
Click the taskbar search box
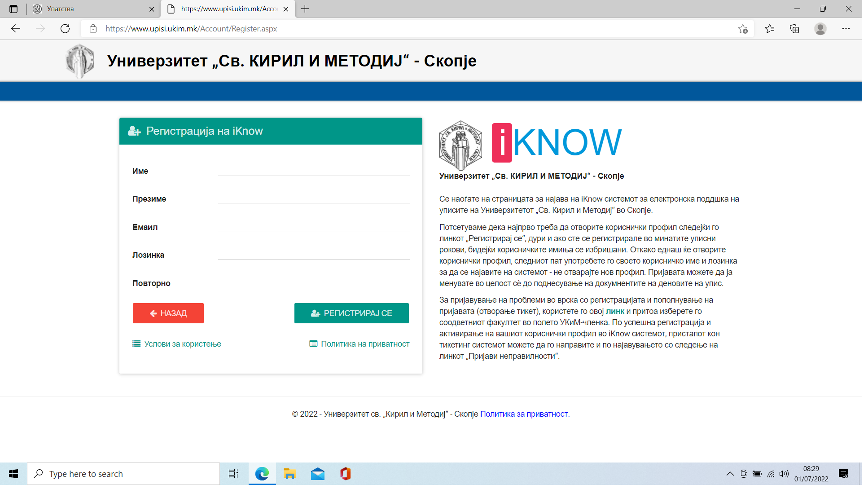(x=123, y=474)
